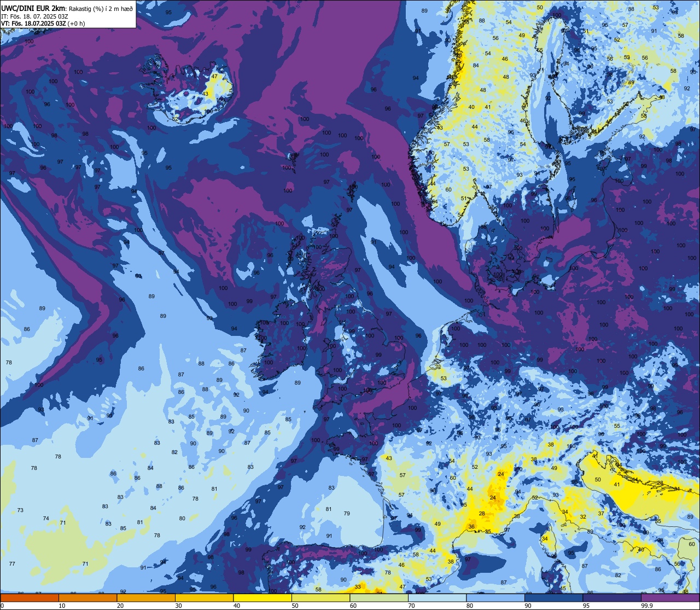The image size is (700, 610).
Task: Select the 40–50% bright yellow legend swatch
Action: pyautogui.click(x=262, y=597)
